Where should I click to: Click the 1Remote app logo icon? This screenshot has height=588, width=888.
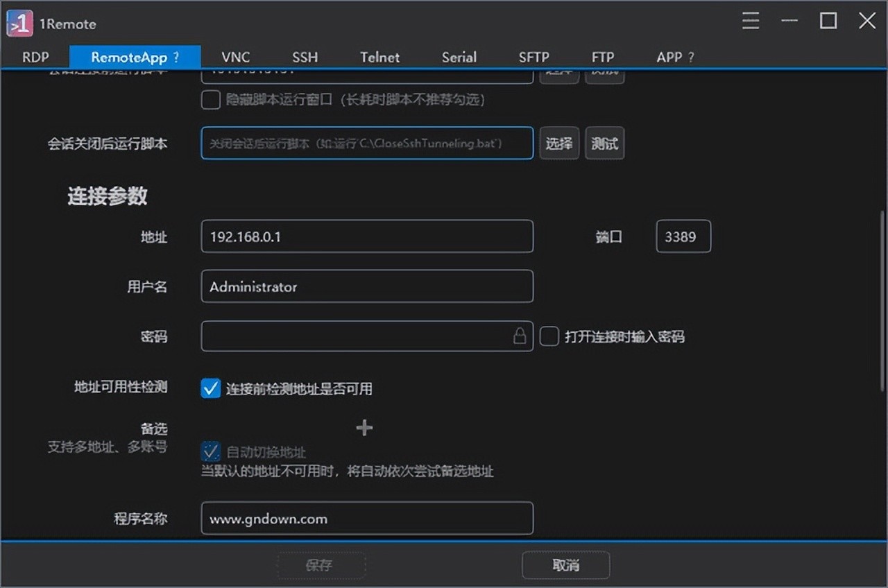19,23
